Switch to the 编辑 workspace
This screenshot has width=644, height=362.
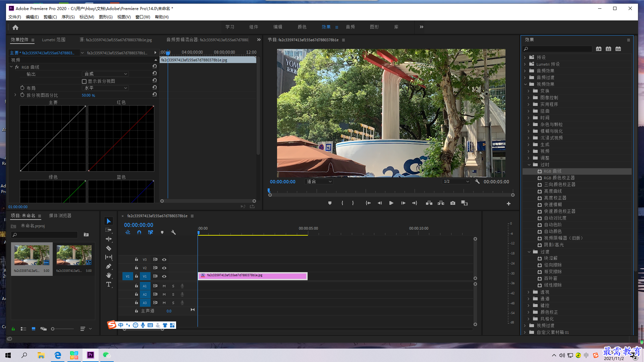click(278, 27)
